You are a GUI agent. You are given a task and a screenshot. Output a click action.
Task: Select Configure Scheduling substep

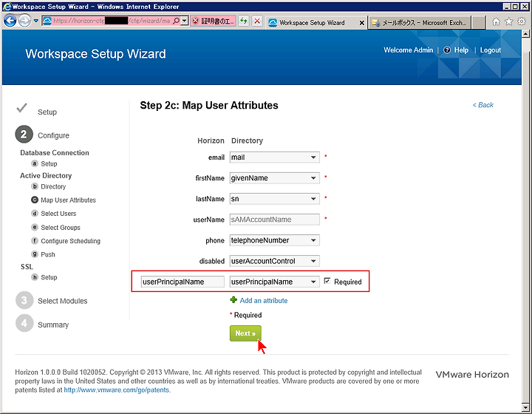(x=71, y=241)
